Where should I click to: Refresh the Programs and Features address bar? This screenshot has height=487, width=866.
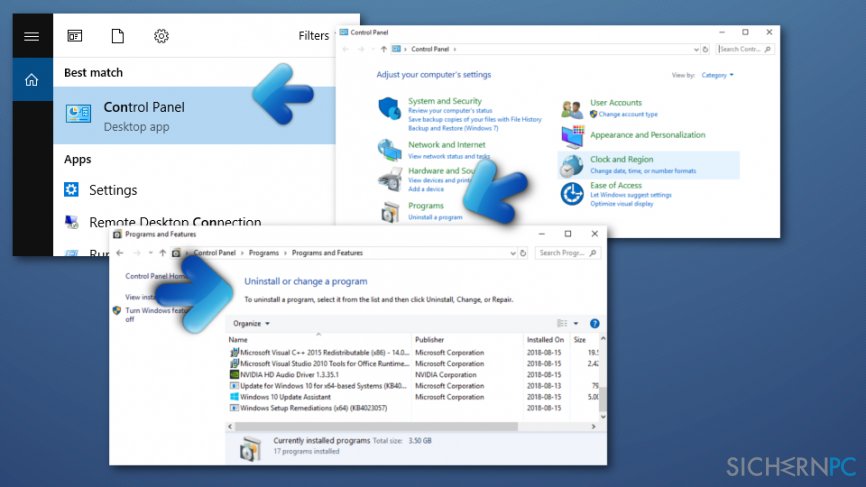point(523,253)
